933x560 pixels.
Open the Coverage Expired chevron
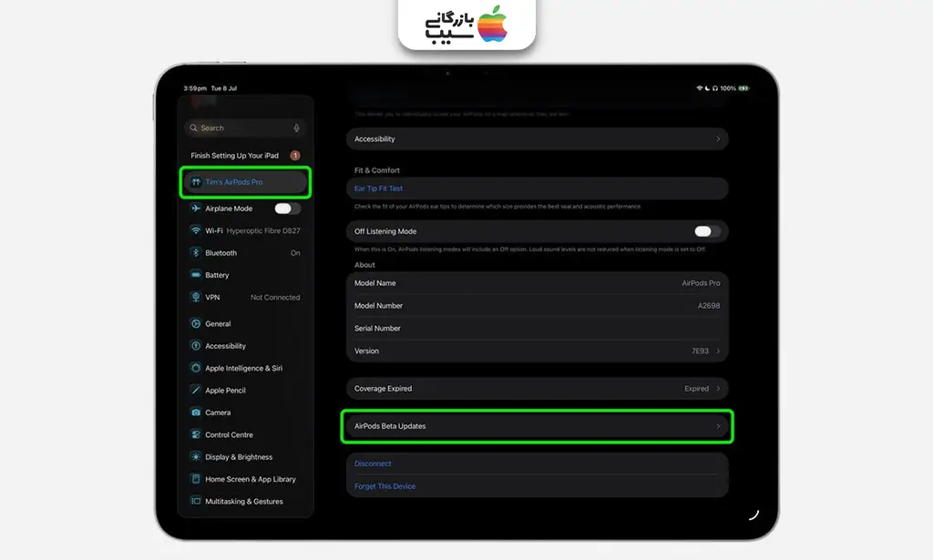point(718,388)
